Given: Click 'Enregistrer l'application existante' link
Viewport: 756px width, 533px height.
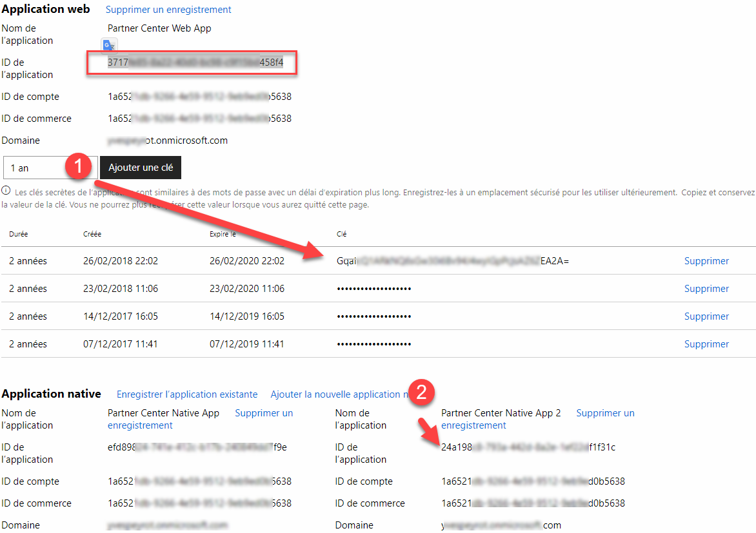Looking at the screenshot, I should 187,394.
